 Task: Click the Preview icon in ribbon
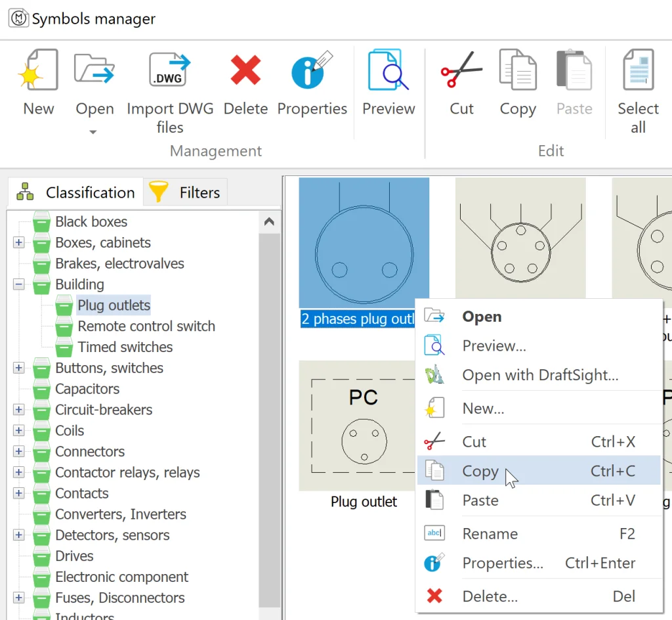388,71
